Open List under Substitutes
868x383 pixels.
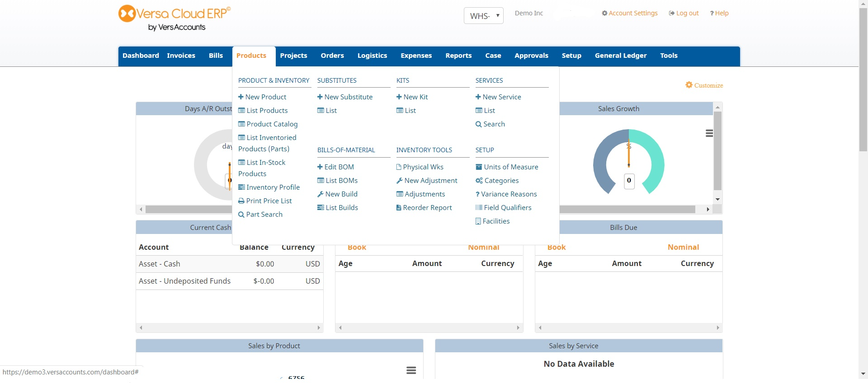(327, 110)
